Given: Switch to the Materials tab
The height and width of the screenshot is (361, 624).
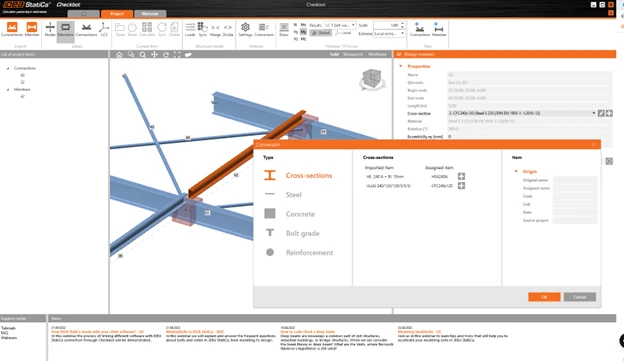Looking at the screenshot, I should [x=150, y=14].
